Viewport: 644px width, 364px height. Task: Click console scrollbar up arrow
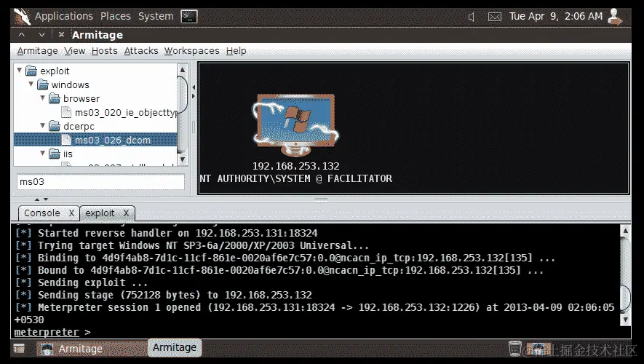pos(626,231)
